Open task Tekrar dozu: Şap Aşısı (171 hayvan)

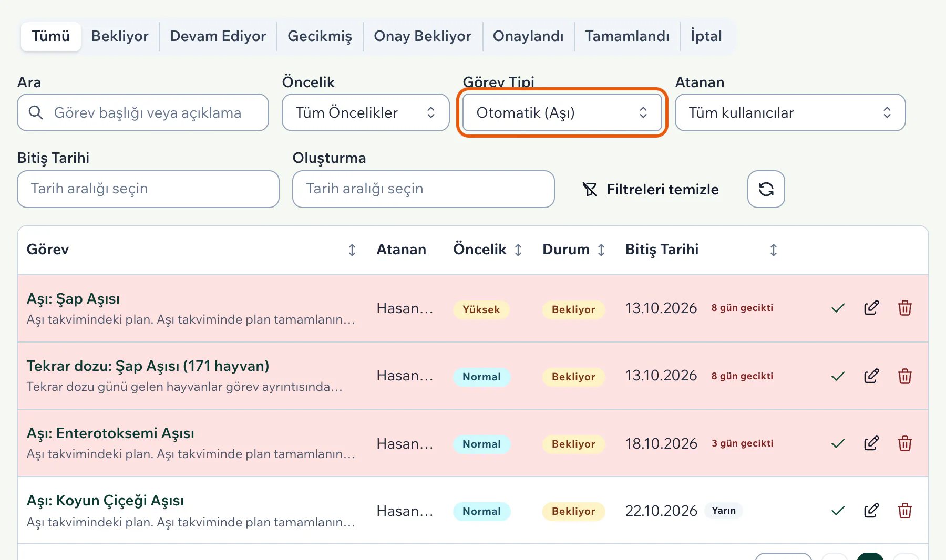(148, 366)
